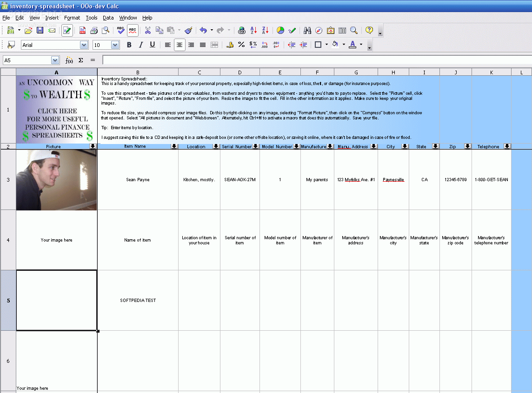Open the Tools menu
This screenshot has height=393, width=532.
pyautogui.click(x=91, y=18)
